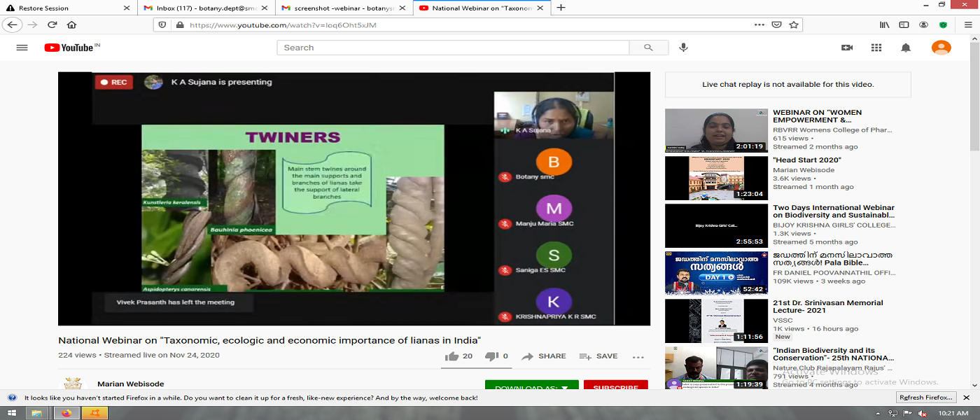Screen dimensions: 980x420
Task: Click the Marian Webisode channel avatar
Action: click(x=73, y=384)
